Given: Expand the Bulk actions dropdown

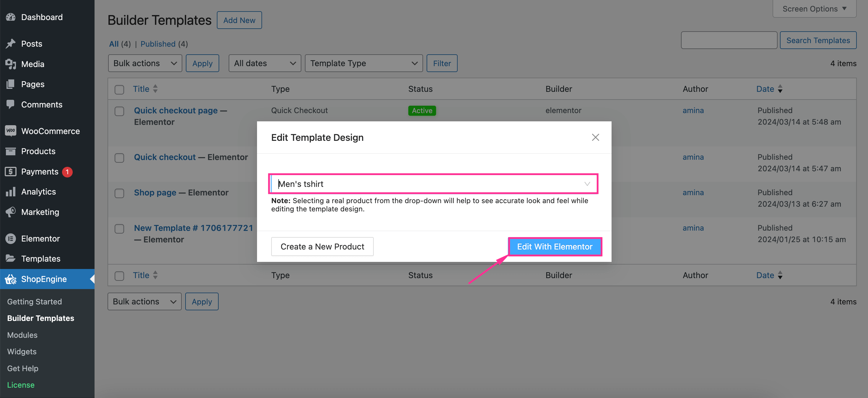Looking at the screenshot, I should coord(144,63).
